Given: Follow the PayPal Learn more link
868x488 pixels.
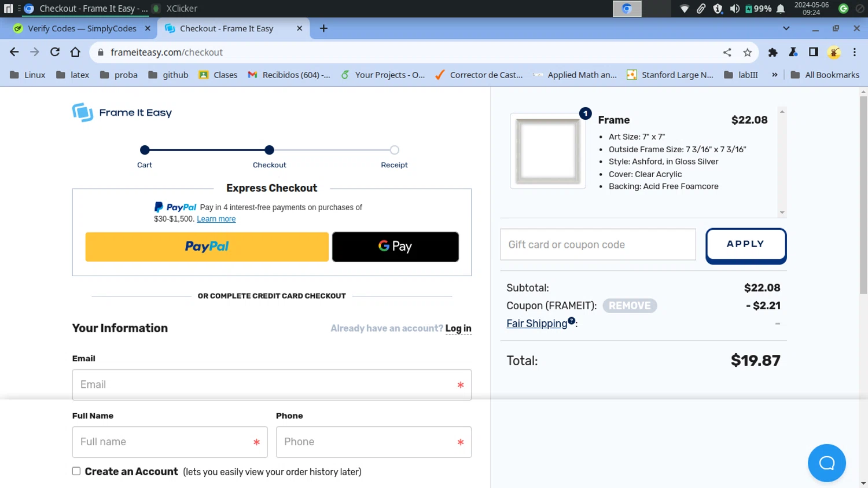Looking at the screenshot, I should [216, 219].
